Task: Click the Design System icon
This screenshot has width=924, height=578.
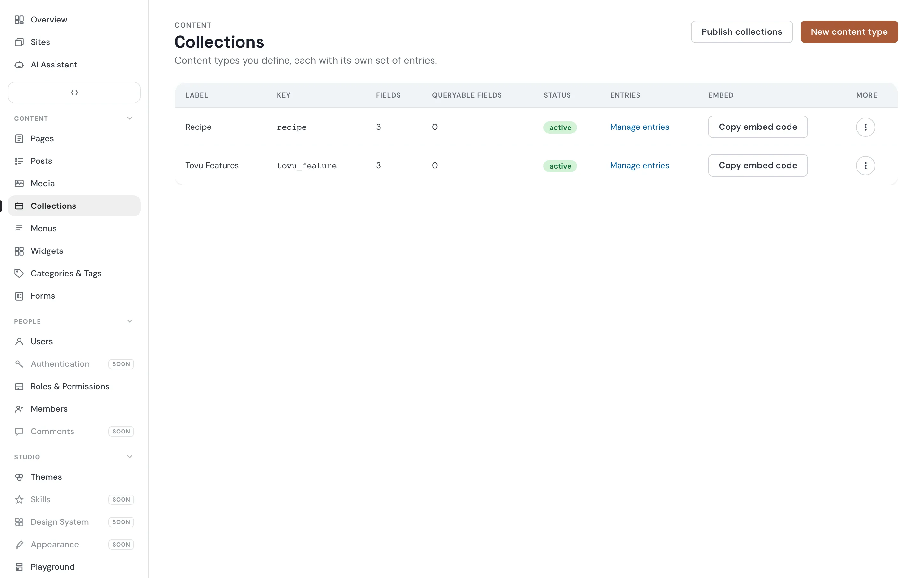Action: click(x=19, y=522)
